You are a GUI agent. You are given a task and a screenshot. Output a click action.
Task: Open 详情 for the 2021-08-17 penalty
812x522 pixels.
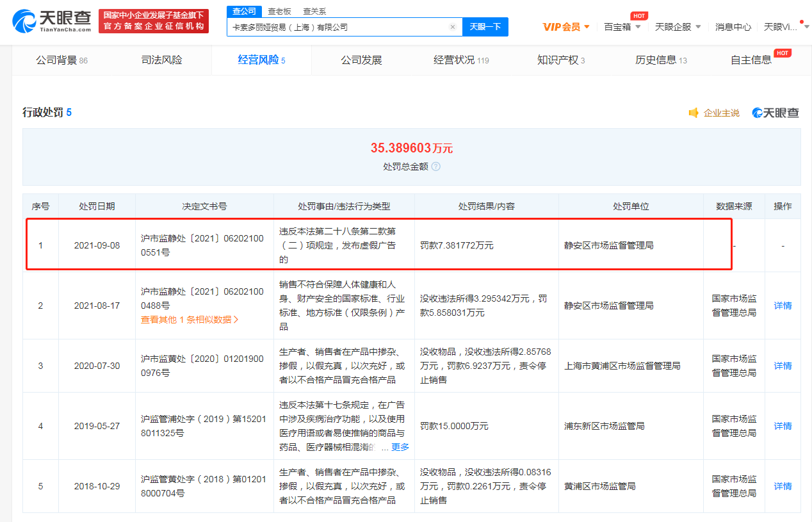[783, 306]
